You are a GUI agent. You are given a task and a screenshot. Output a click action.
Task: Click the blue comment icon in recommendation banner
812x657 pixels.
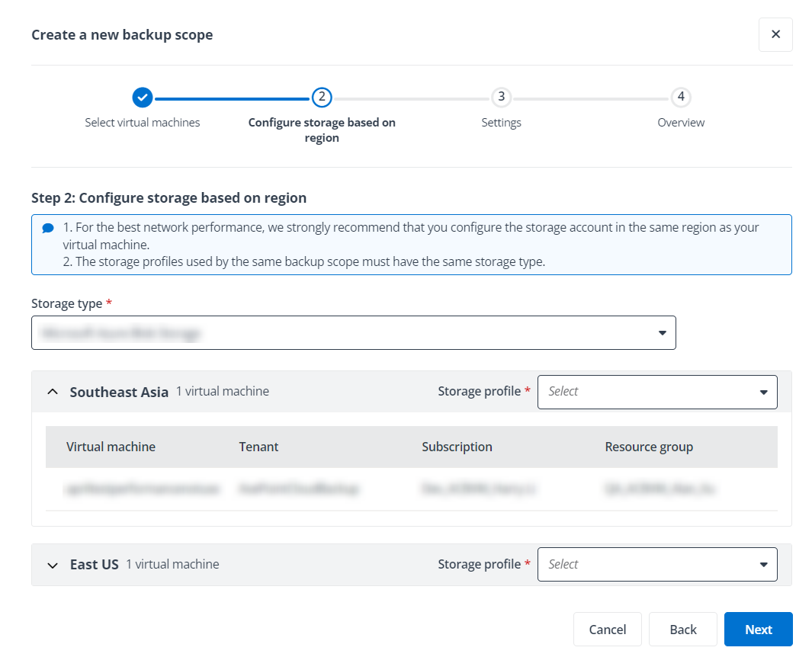[x=48, y=227]
